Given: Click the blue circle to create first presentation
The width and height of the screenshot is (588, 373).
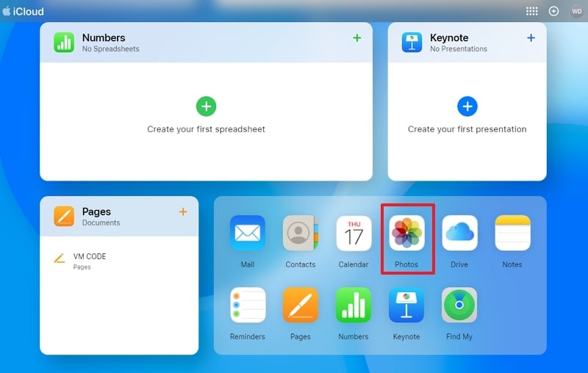Looking at the screenshot, I should 467,106.
